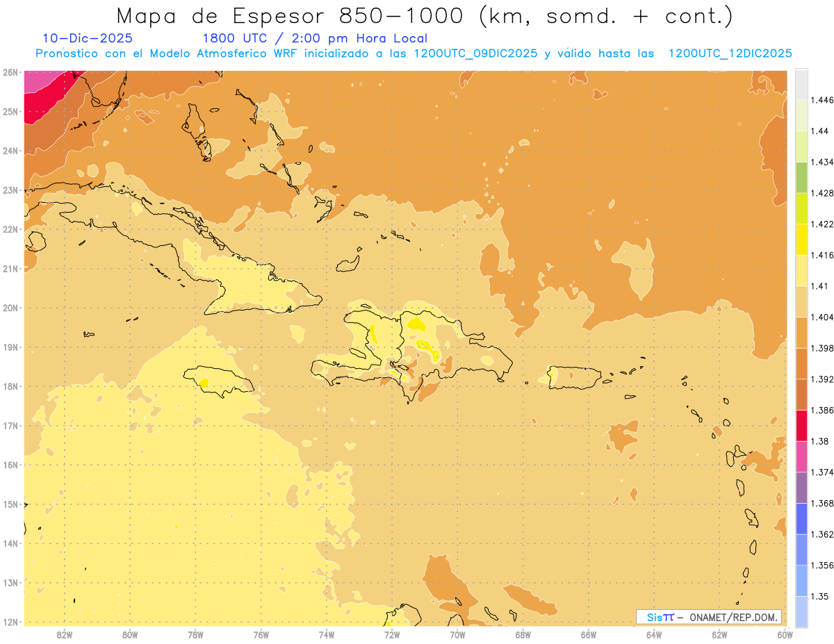Select the bright yellow 1.416–1.422 colorbar segment

click(801, 240)
